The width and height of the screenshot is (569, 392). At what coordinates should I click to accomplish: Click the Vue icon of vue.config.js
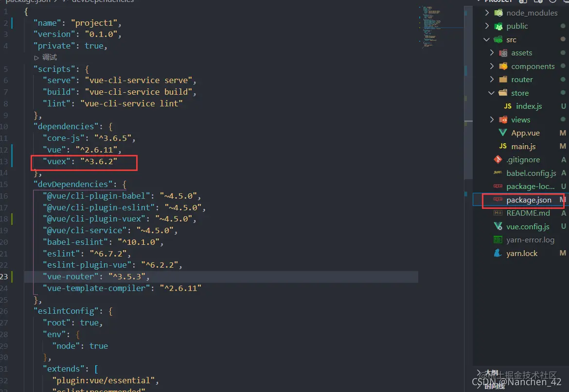(498, 226)
